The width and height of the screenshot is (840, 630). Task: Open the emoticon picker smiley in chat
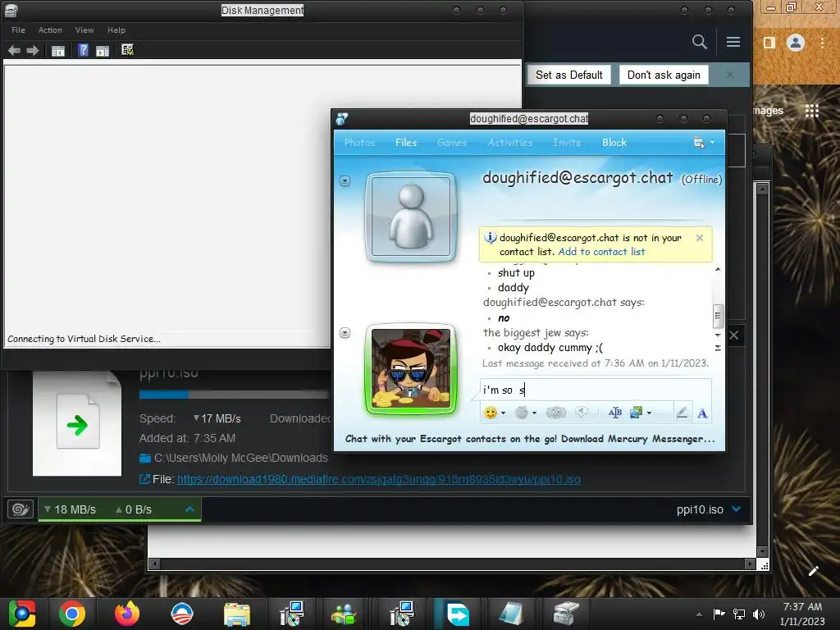[491, 413]
